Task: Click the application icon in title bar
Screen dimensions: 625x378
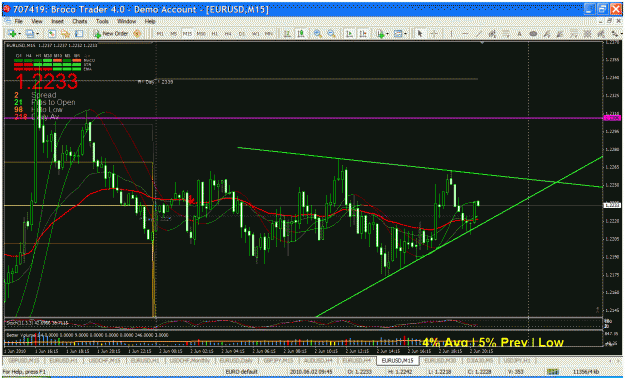Action: click(x=6, y=9)
